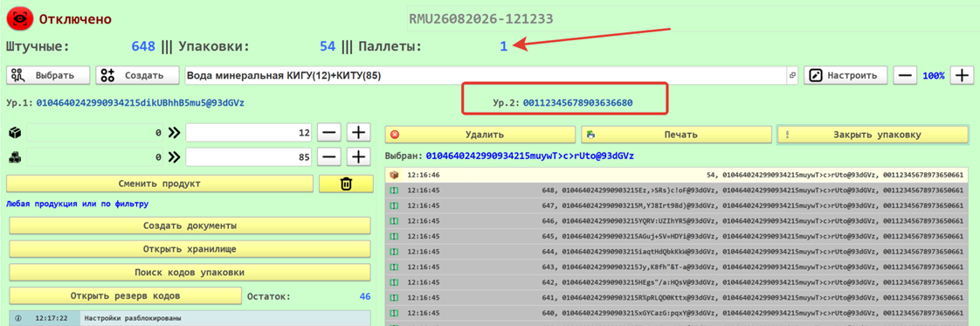Click the pallet icon beside count 85
This screenshot has width=980, height=326.
coord(17,157)
